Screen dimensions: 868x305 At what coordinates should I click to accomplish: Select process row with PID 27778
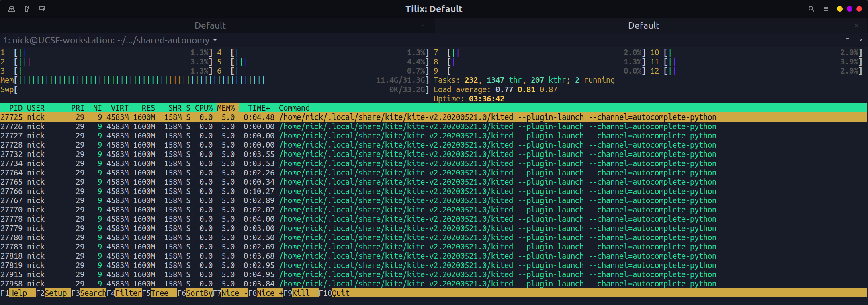[x=433, y=219]
